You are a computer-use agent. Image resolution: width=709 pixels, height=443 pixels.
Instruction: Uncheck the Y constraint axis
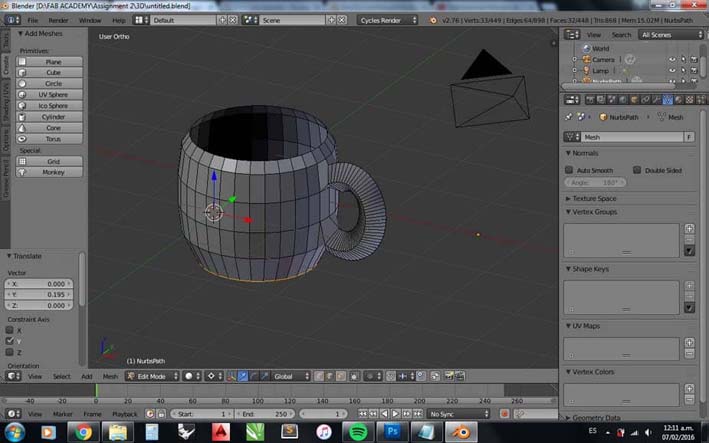(x=9, y=341)
